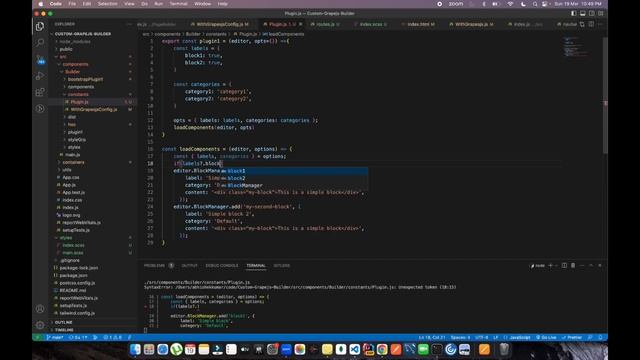Open the View menu
The image size is (640, 360).
[129, 4]
